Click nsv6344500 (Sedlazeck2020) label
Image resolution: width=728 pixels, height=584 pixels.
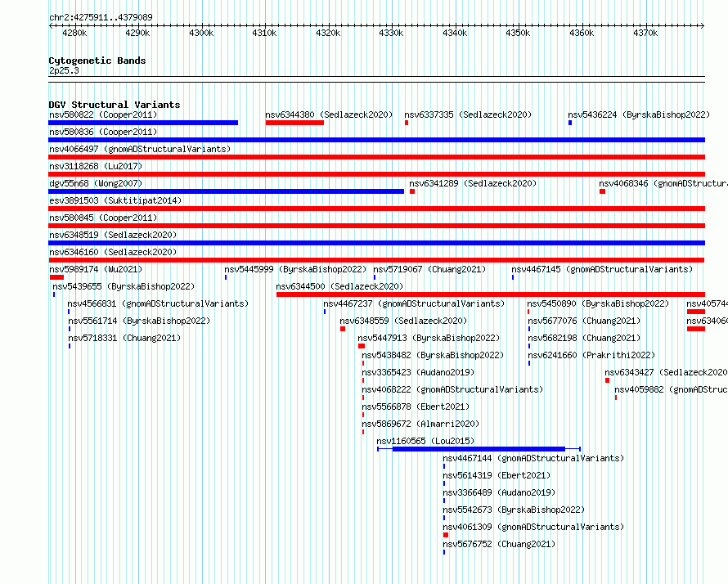[339, 286]
